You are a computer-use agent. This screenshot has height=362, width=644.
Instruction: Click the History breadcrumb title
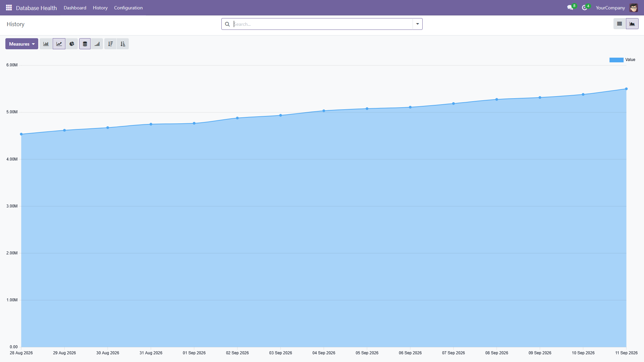coord(15,24)
